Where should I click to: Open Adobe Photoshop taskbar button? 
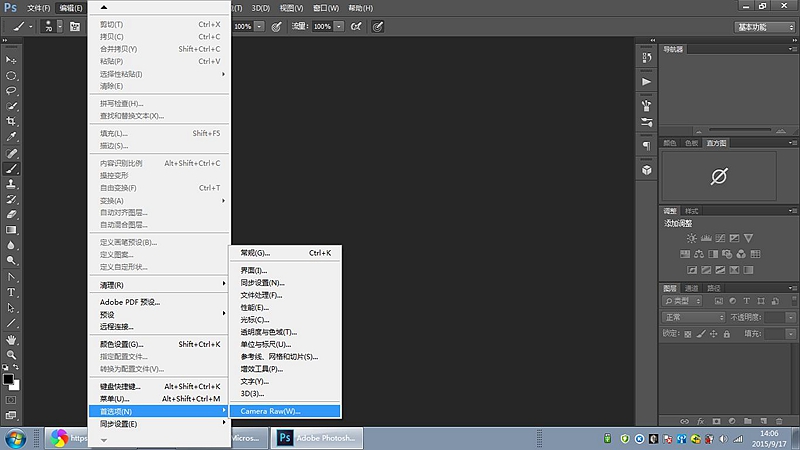317,438
